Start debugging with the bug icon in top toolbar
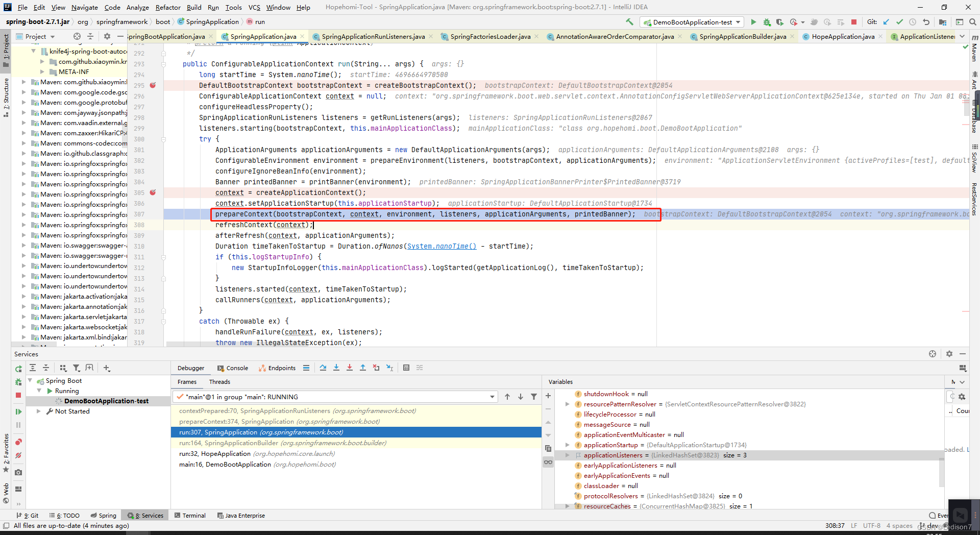Screen dimensions: 980x535 click(767, 22)
